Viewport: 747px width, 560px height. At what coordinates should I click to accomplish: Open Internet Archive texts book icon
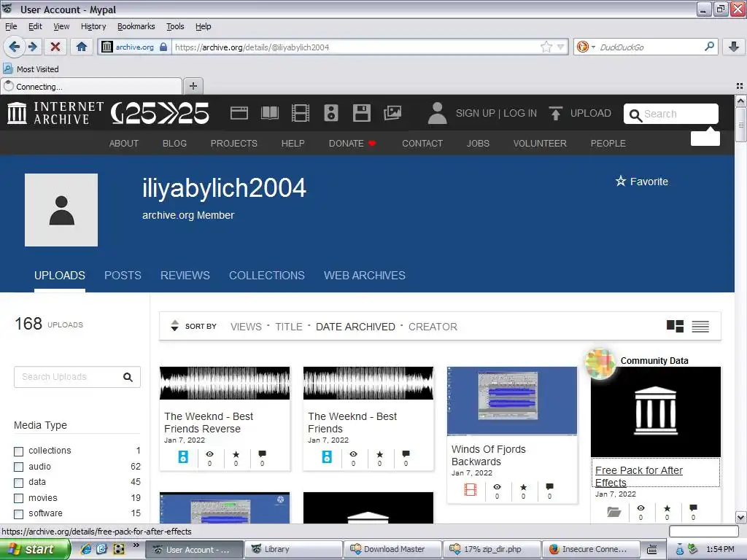[x=270, y=113]
